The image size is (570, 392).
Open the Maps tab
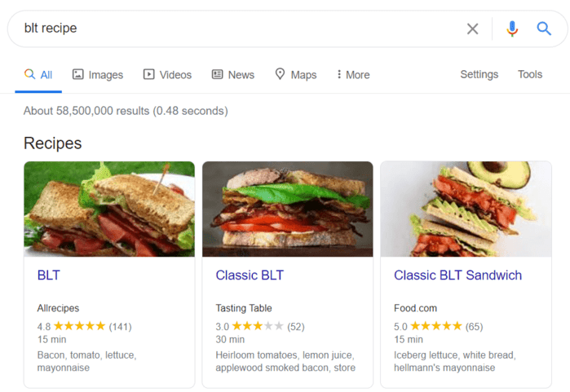[295, 75]
